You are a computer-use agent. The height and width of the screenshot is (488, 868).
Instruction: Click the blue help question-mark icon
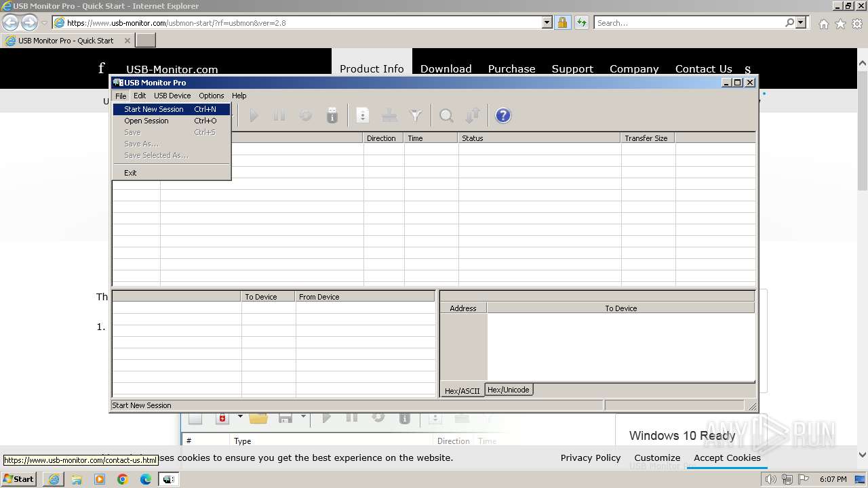point(503,116)
